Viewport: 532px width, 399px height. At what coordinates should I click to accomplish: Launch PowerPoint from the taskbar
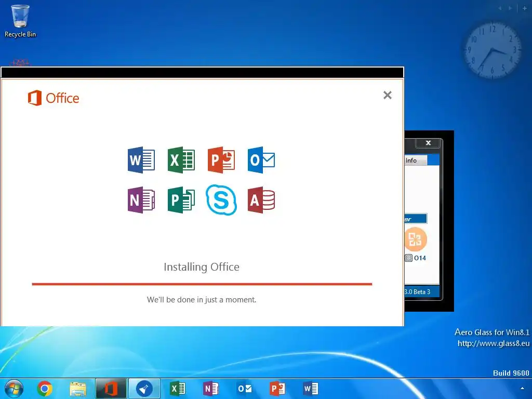[x=277, y=389]
